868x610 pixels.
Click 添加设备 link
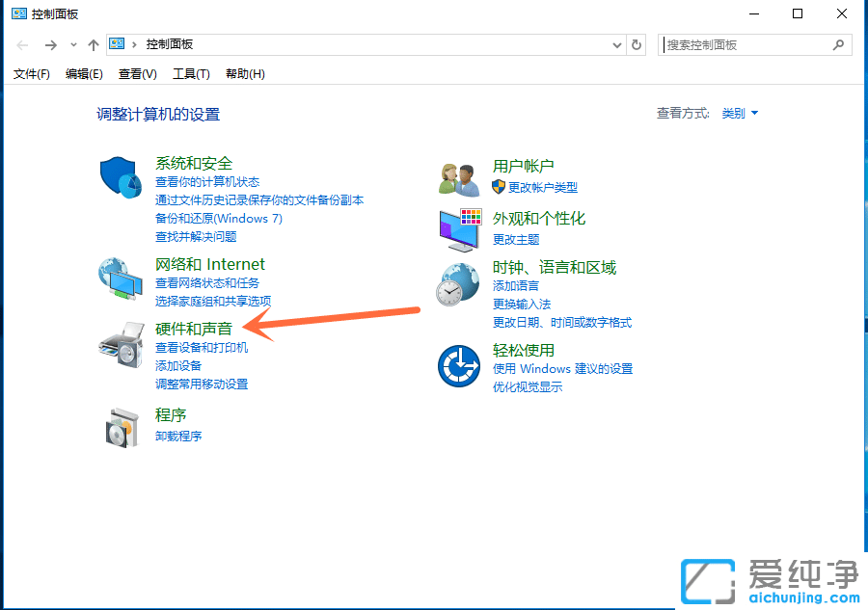(x=178, y=366)
